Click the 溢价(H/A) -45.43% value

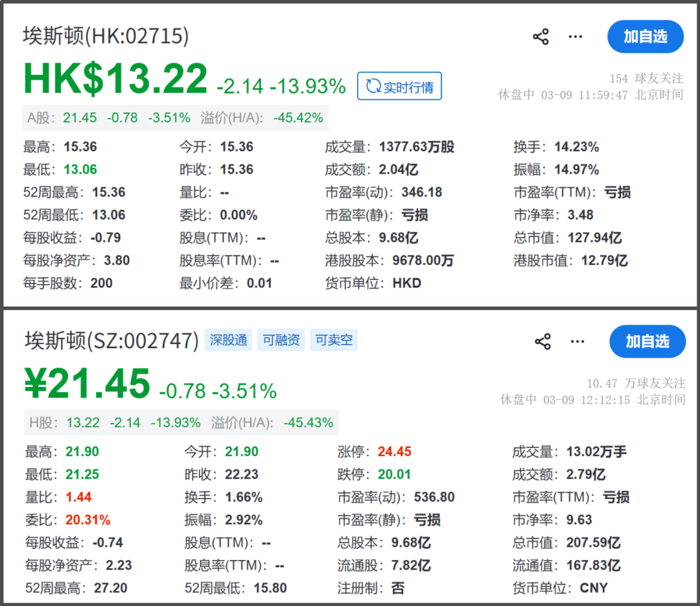[308, 423]
